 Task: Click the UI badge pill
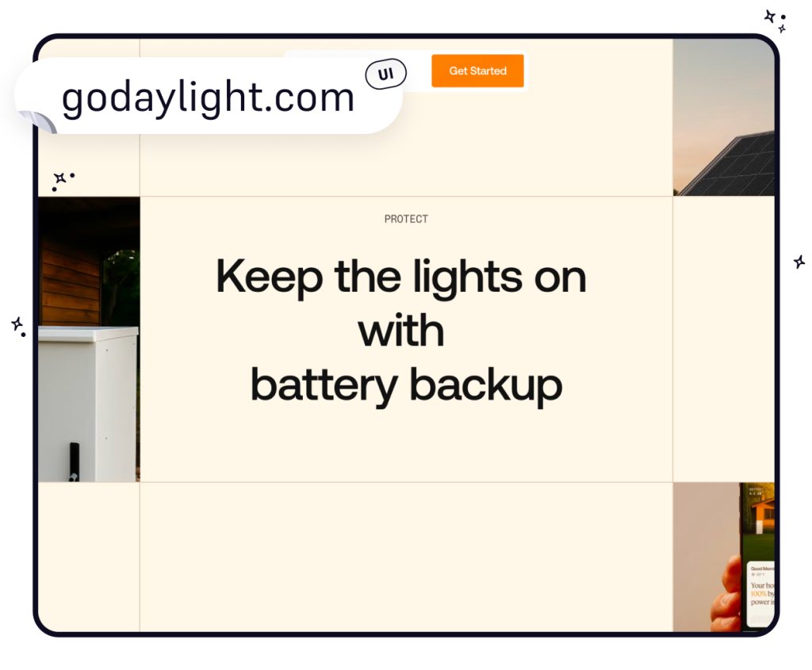[x=386, y=75]
